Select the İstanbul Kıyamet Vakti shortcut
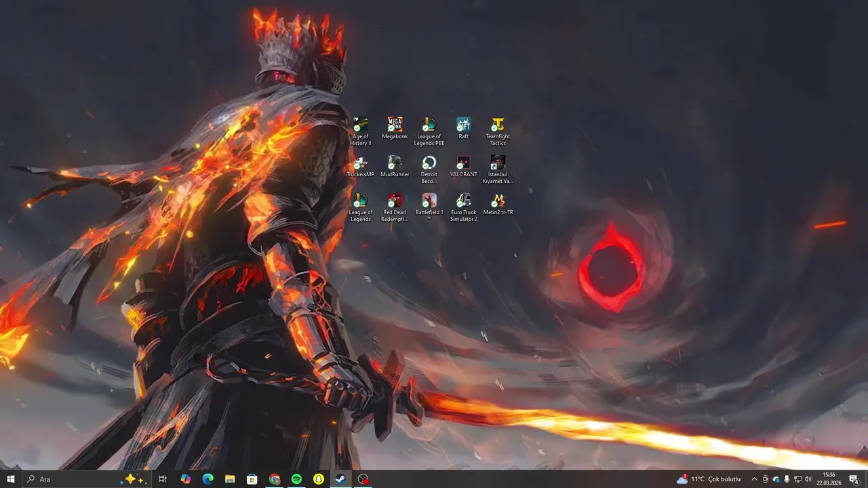The height and width of the screenshot is (488, 868). click(x=498, y=169)
